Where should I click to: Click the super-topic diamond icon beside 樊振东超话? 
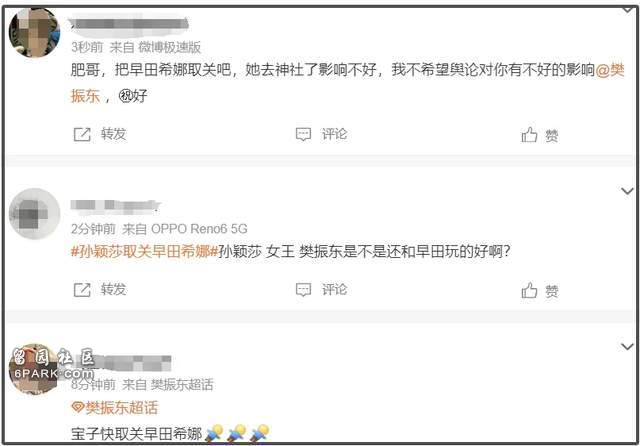click(x=78, y=407)
